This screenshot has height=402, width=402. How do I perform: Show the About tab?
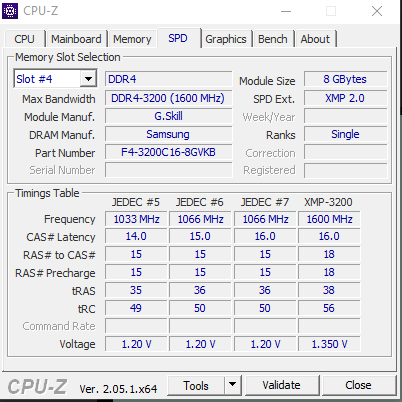[x=315, y=39]
